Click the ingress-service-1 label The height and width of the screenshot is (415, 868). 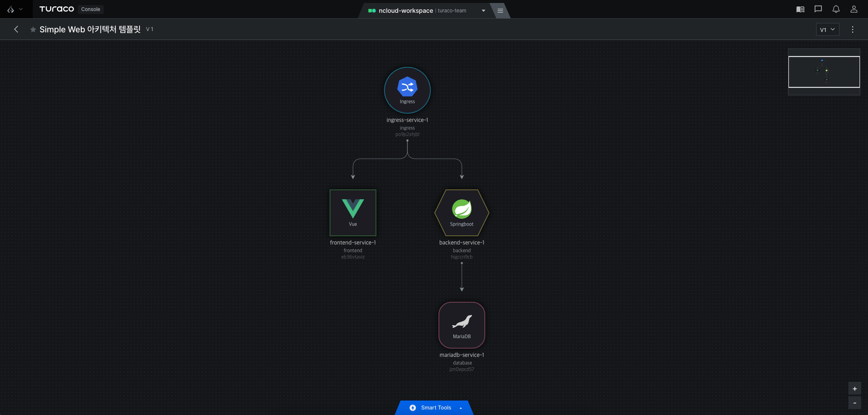point(407,120)
